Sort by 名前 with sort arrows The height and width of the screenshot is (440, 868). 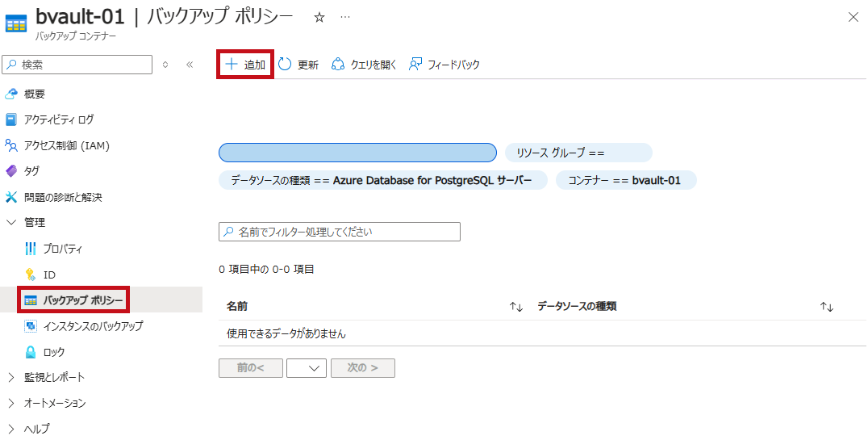click(516, 307)
